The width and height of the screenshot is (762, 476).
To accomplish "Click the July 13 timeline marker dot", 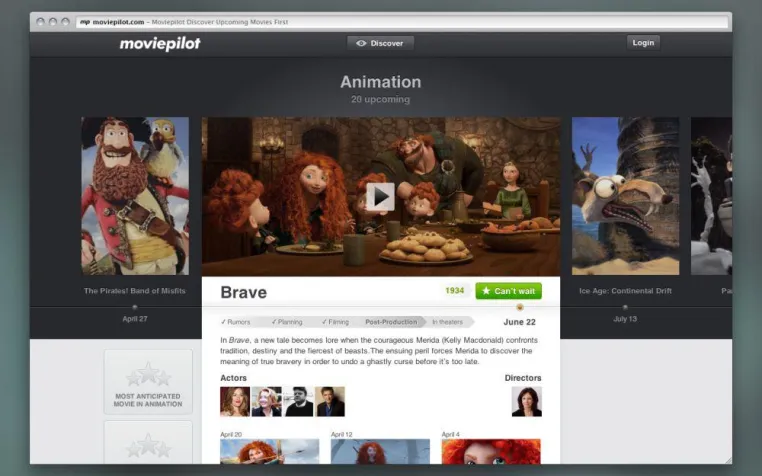I will (x=625, y=307).
